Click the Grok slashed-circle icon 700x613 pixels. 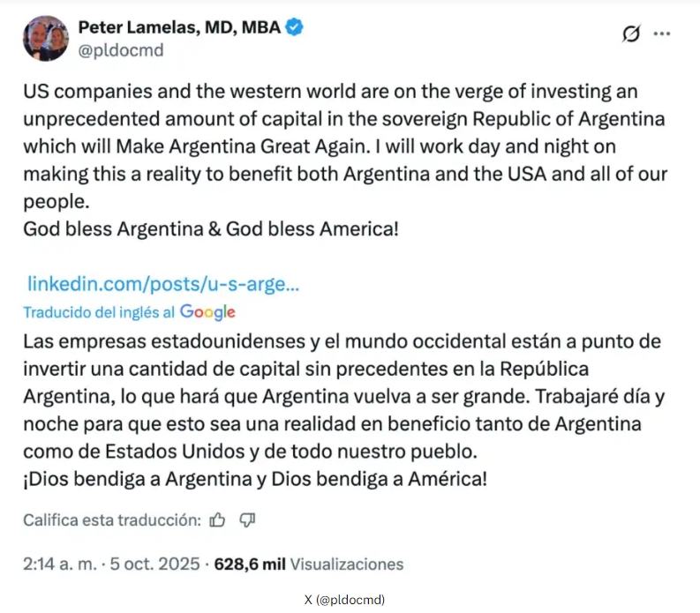(630, 34)
